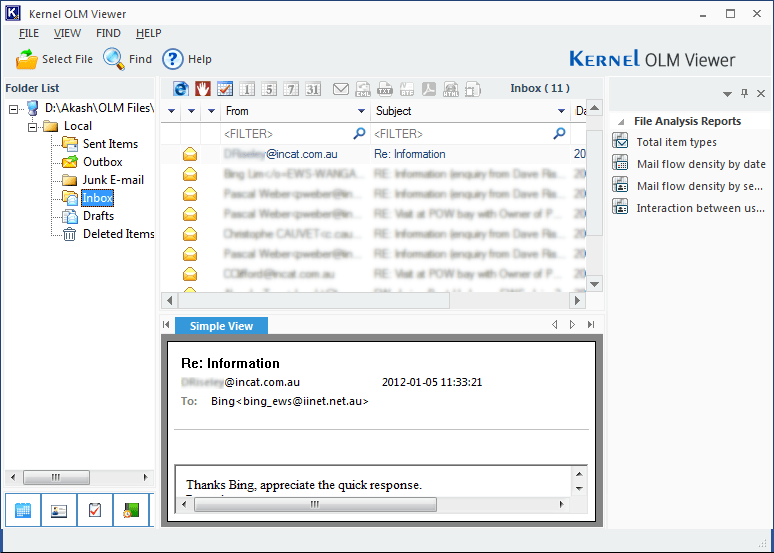Click the Select File folder icon
The height and width of the screenshot is (553, 774).
coord(27,59)
